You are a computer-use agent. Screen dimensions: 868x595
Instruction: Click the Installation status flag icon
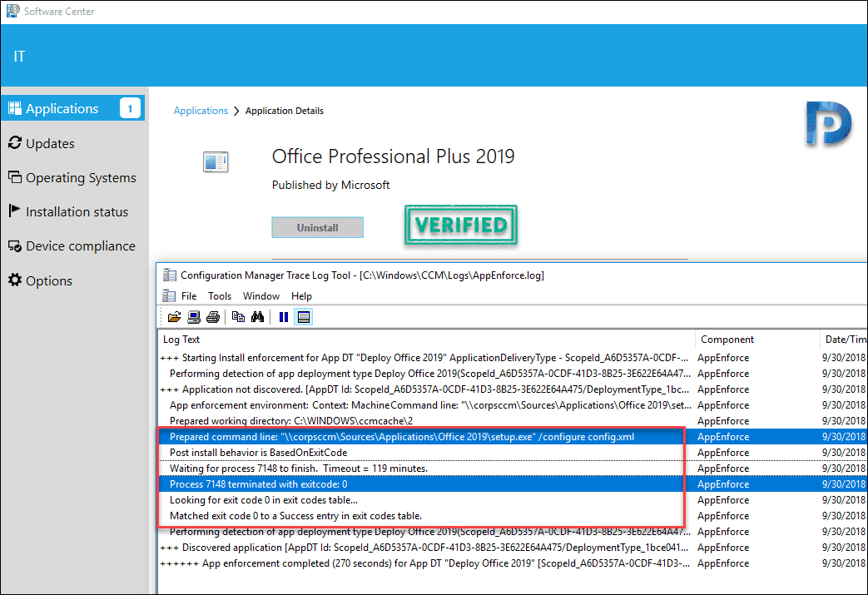tap(14, 211)
